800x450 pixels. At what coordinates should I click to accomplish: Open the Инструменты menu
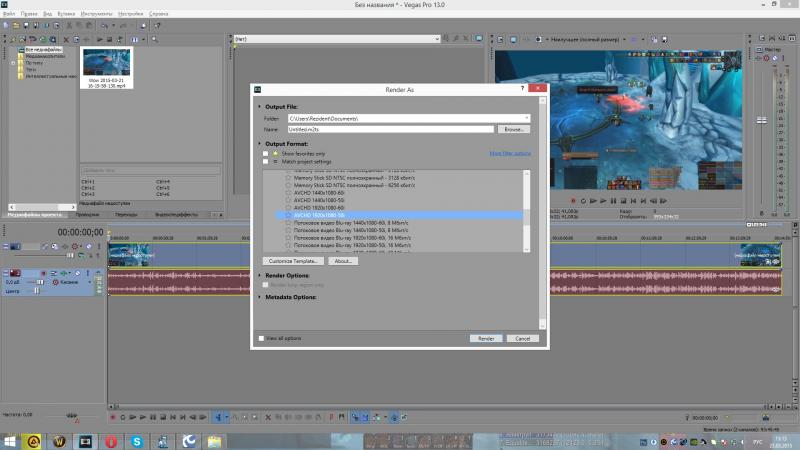96,14
